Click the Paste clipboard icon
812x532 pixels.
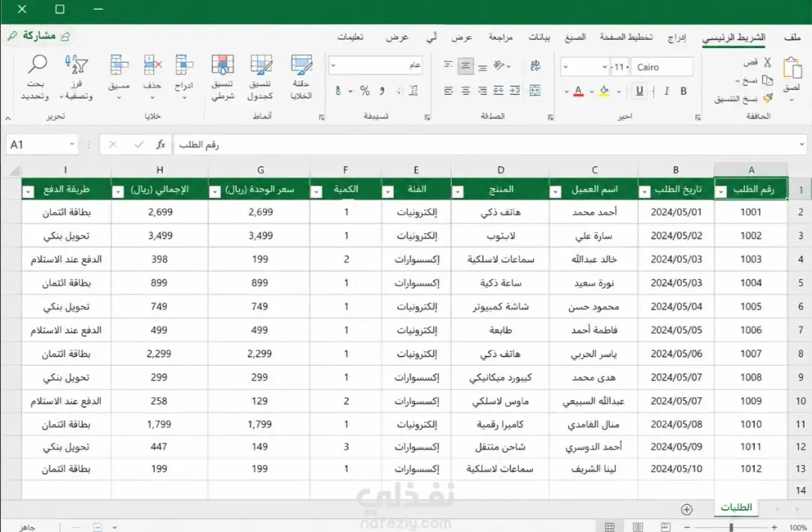(792, 68)
